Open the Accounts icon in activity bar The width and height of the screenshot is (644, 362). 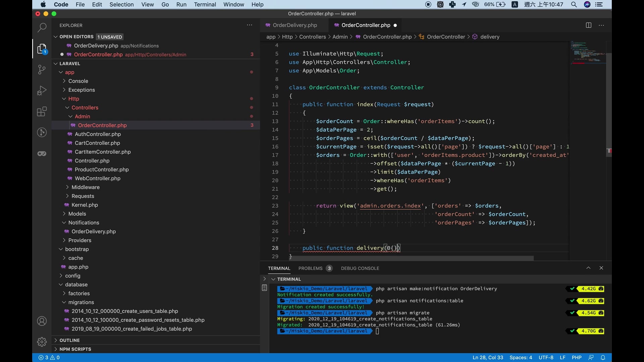(42, 321)
